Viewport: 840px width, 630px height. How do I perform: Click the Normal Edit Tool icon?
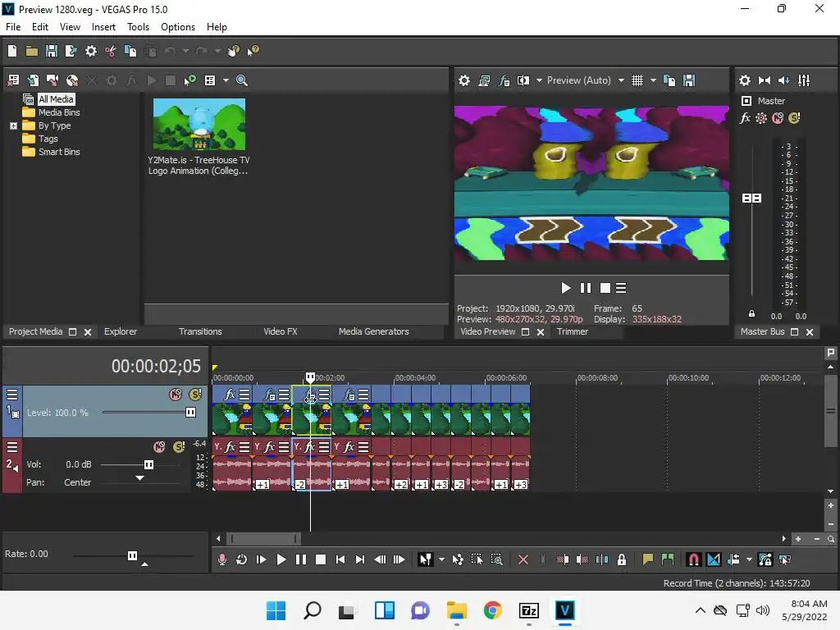(426, 559)
